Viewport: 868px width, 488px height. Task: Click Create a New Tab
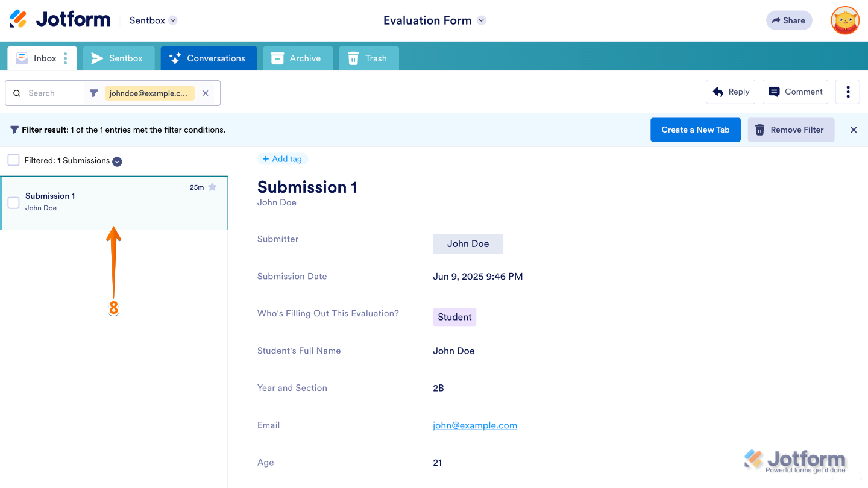coord(695,130)
